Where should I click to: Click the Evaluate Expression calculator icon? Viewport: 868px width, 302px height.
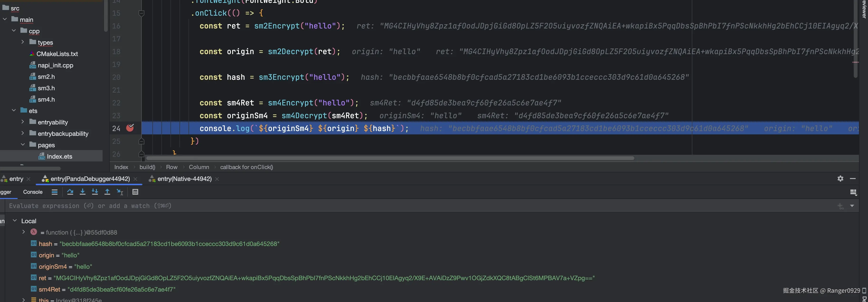[135, 192]
